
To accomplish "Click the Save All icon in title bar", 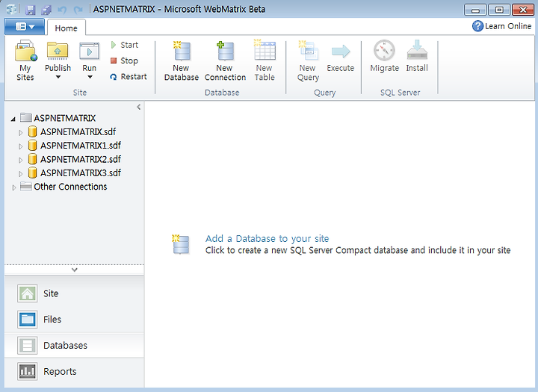I will [x=46, y=9].
